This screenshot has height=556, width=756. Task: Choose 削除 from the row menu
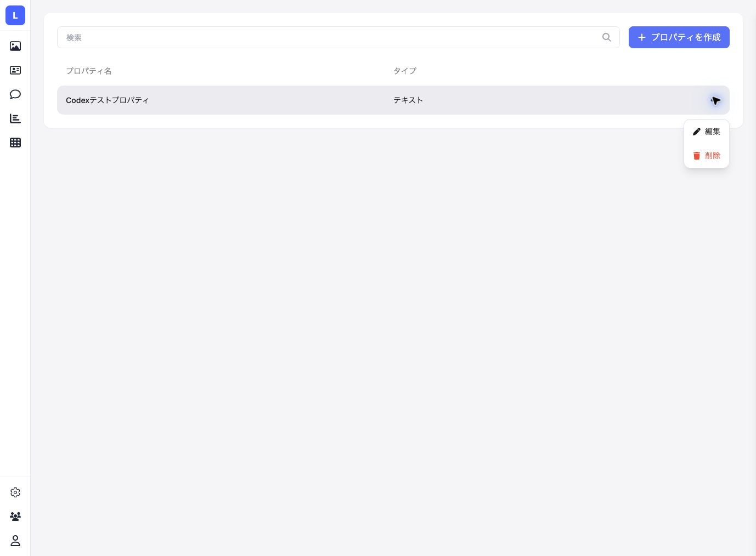(707, 156)
